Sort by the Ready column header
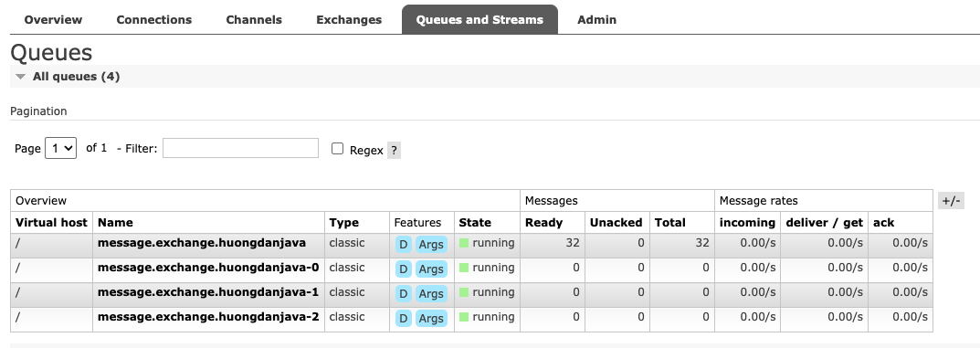The height and width of the screenshot is (348, 980). click(543, 223)
